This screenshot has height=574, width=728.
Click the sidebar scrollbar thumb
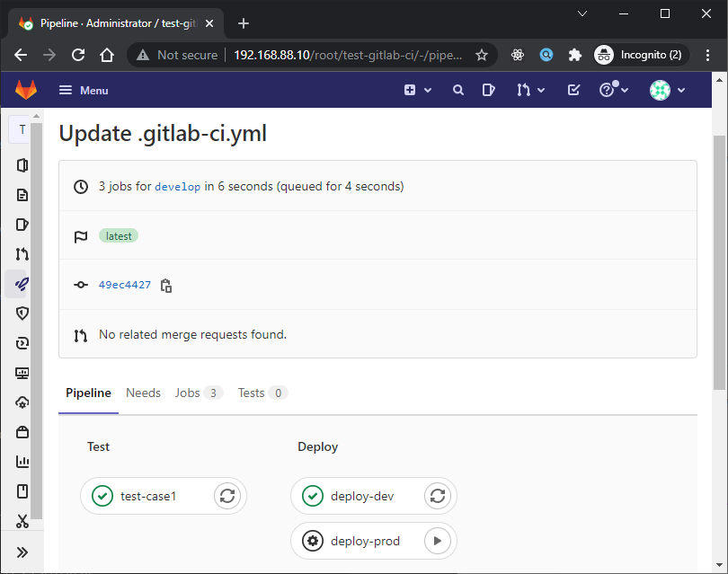37,321
